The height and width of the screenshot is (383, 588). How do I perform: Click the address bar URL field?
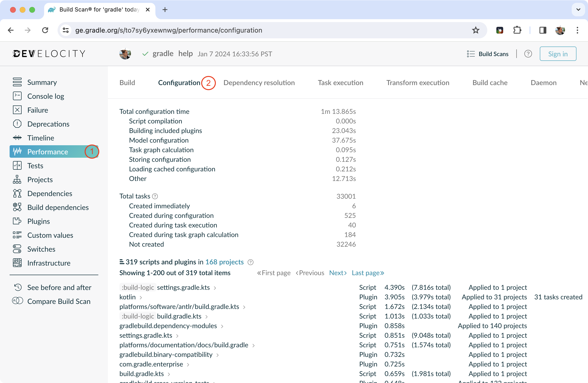coord(272,30)
